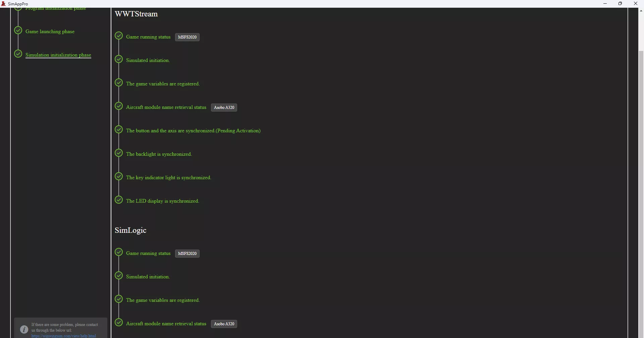Click the check icon next to backlight is synchronized

(x=119, y=153)
